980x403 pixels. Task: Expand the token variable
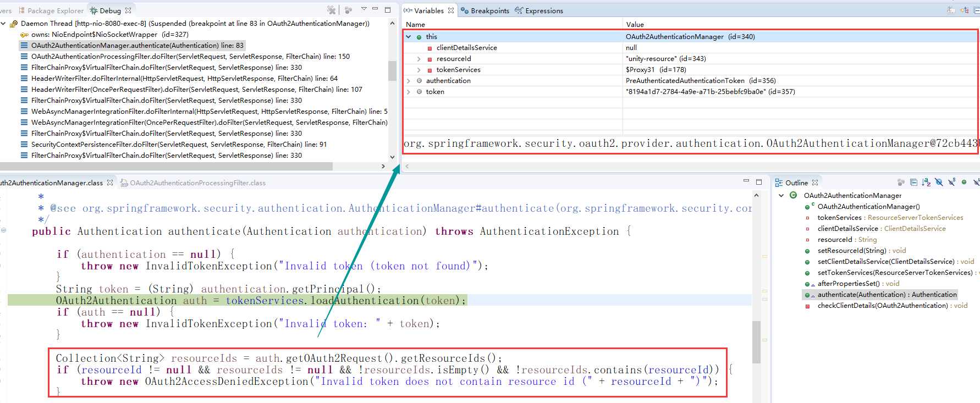[409, 92]
